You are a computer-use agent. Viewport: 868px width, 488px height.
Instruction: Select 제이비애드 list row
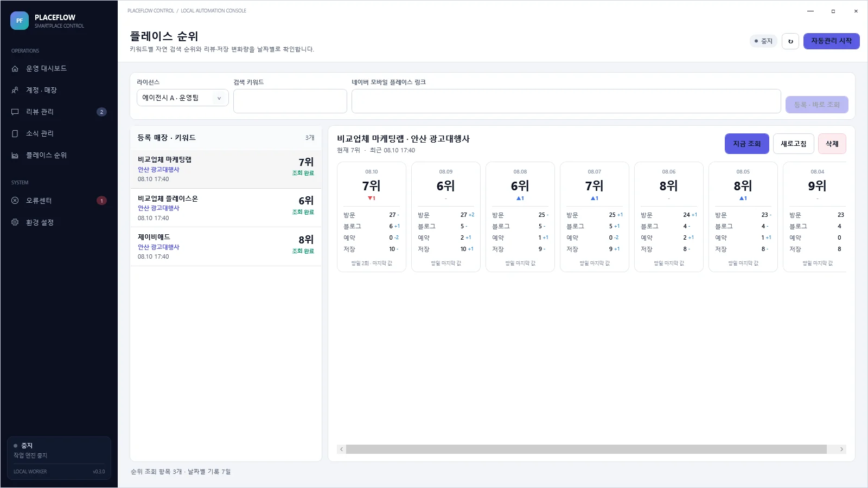point(226,247)
